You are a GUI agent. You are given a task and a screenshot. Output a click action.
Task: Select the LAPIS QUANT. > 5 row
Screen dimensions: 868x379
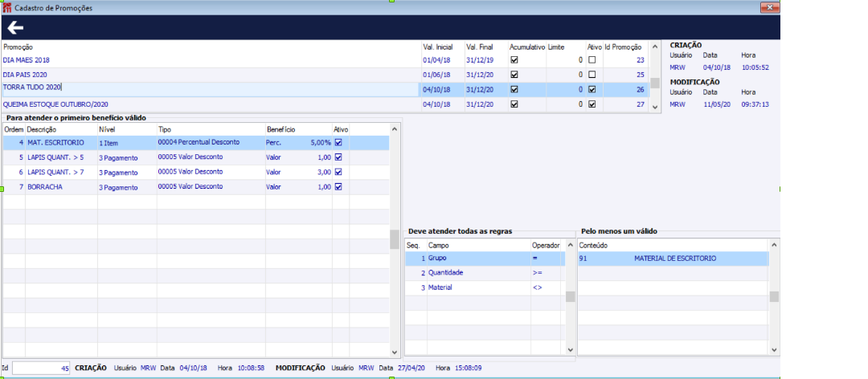(x=195, y=157)
